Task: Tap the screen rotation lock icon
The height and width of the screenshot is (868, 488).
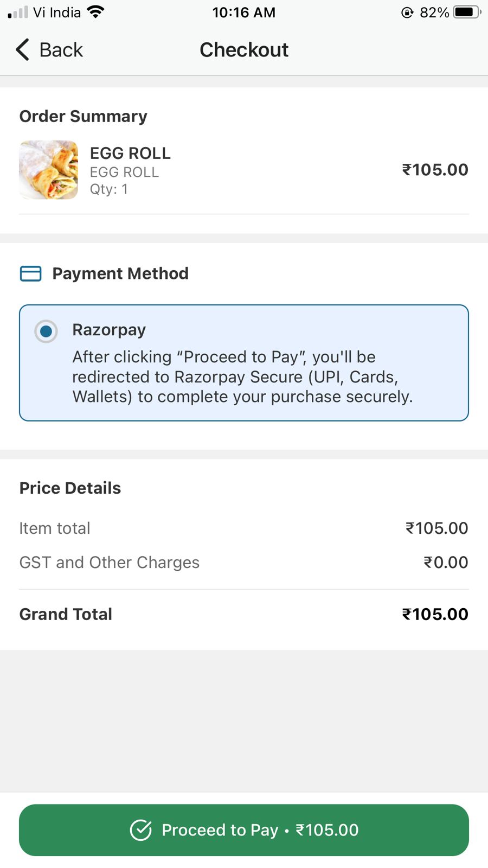Action: coord(407,12)
